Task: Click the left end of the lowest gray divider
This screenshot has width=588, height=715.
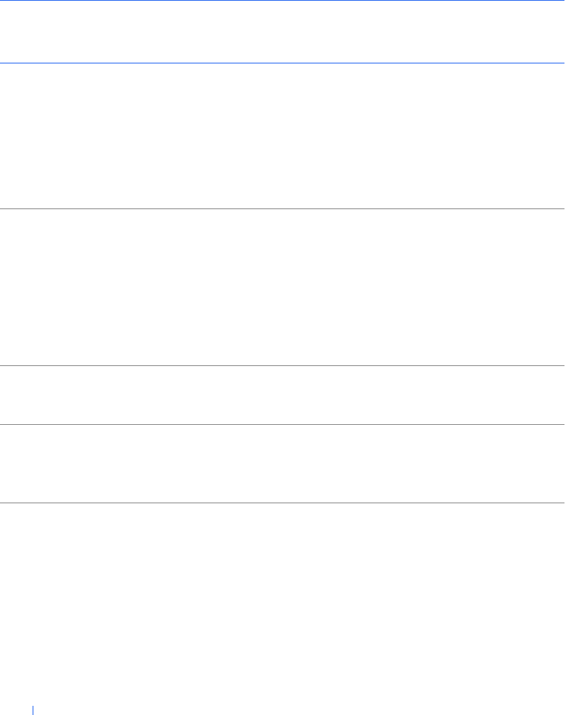Action: click(x=3, y=503)
